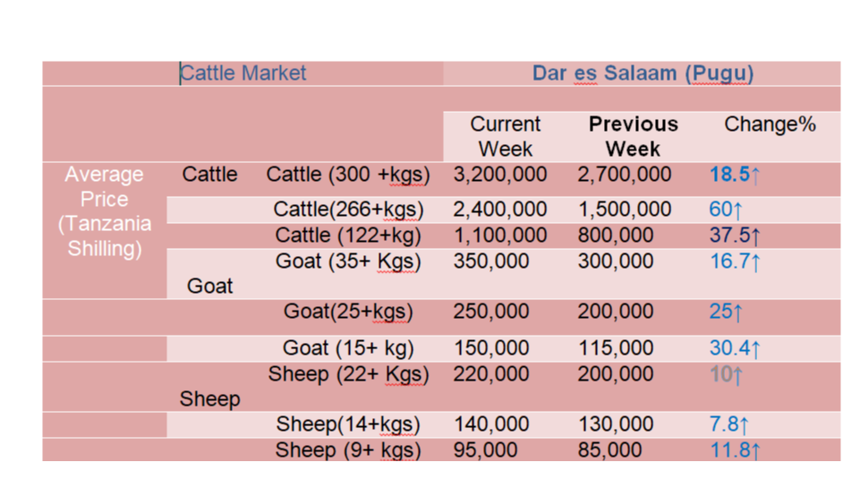The image size is (868, 488).
Task: Select the 11.8 change value for Sheep
Action: tap(734, 449)
